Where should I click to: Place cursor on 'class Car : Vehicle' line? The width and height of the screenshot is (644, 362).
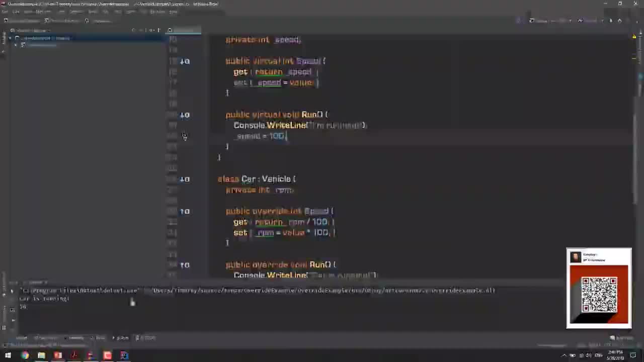257,179
